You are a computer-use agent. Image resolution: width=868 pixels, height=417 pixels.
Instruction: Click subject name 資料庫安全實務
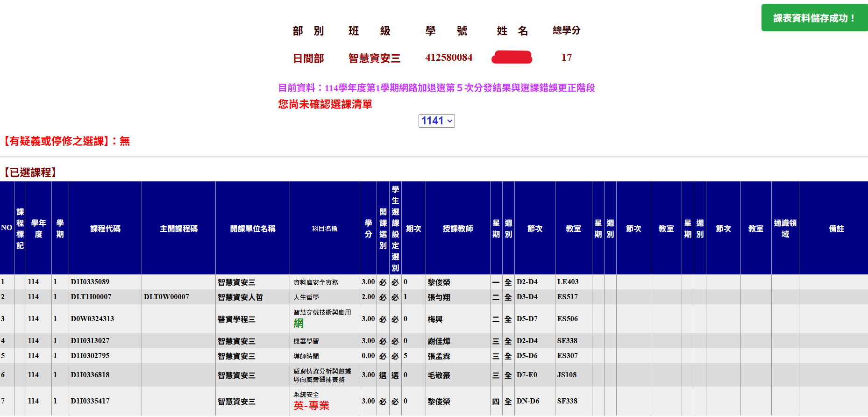point(316,282)
